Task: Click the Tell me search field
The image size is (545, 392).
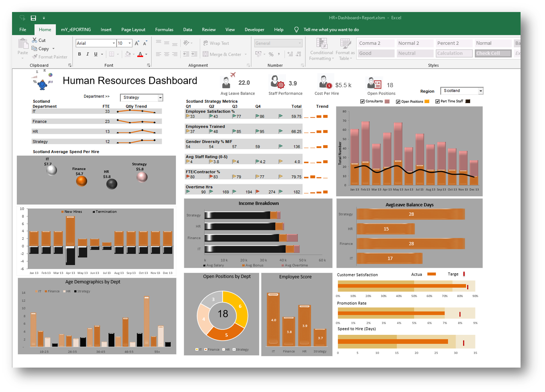Action: pos(331,30)
